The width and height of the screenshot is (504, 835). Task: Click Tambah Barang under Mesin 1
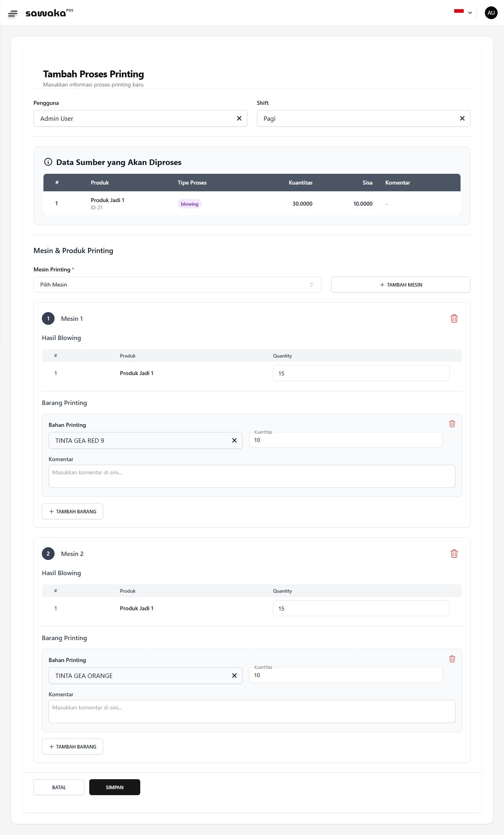click(x=73, y=511)
